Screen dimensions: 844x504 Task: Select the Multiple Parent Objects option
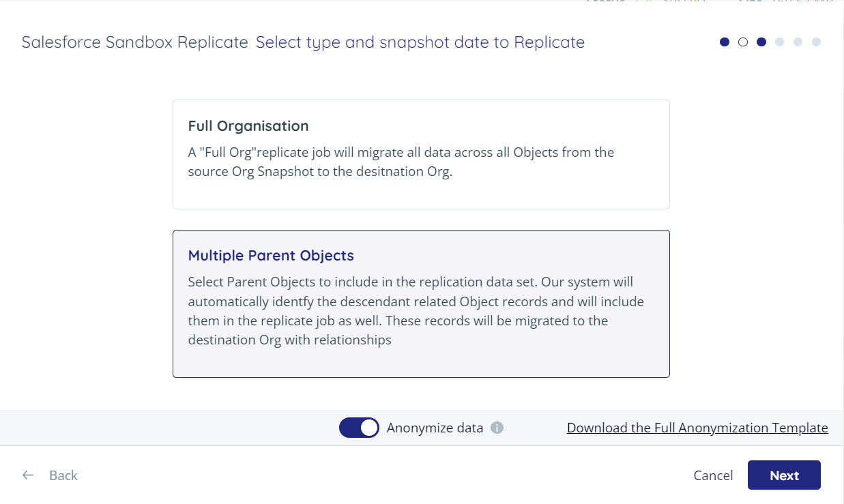(421, 303)
